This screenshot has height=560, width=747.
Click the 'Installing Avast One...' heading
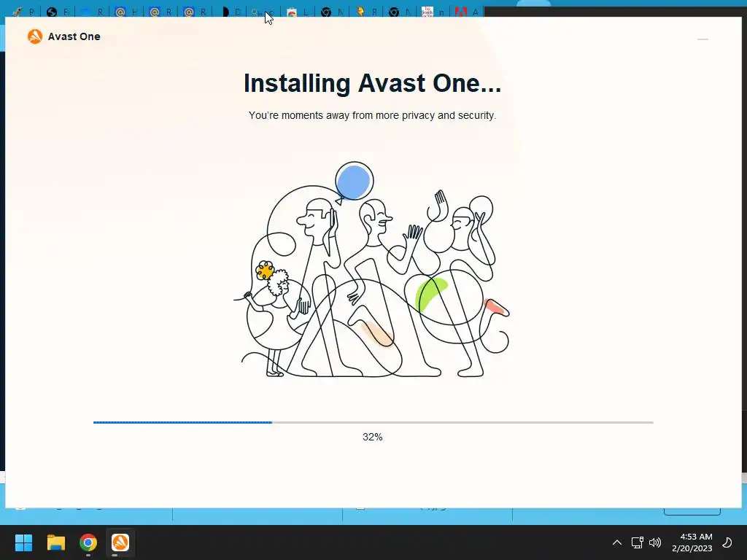pyautogui.click(x=373, y=83)
